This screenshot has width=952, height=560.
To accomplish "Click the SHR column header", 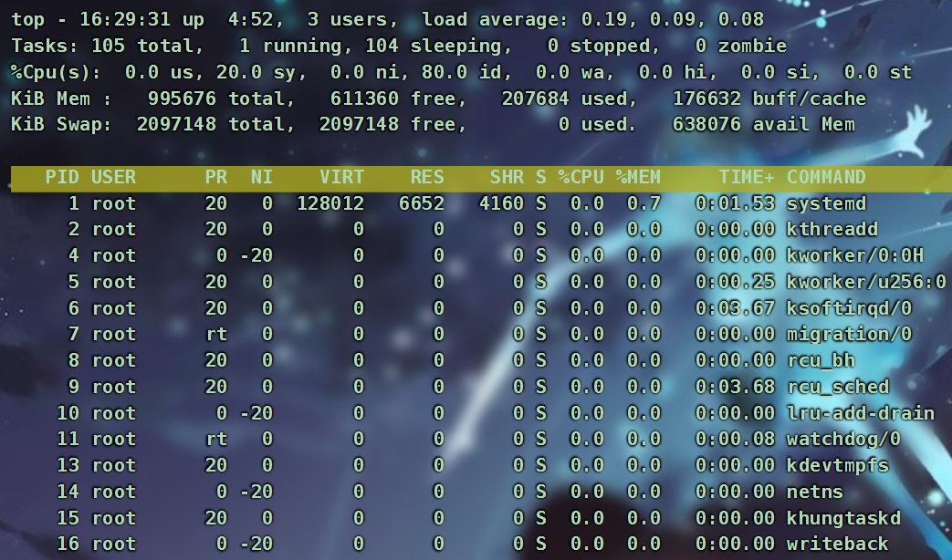I will [507, 178].
